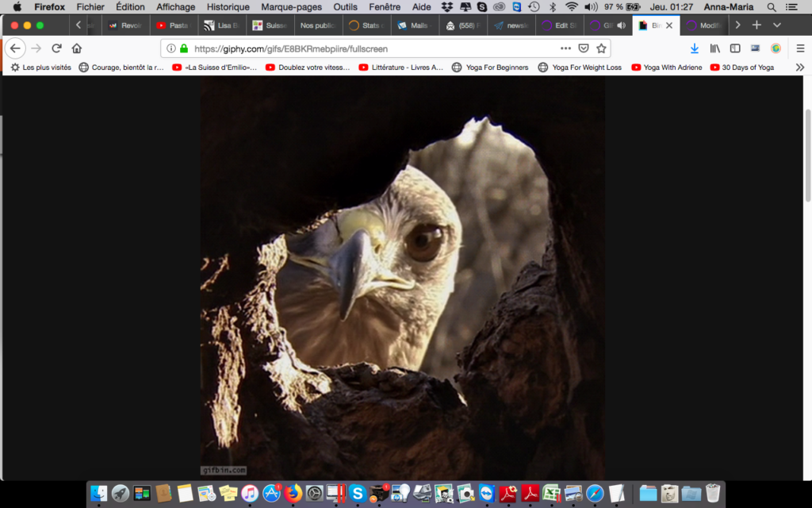812x508 pixels.
Task: Open Skype from the Dock
Action: pos(356,493)
